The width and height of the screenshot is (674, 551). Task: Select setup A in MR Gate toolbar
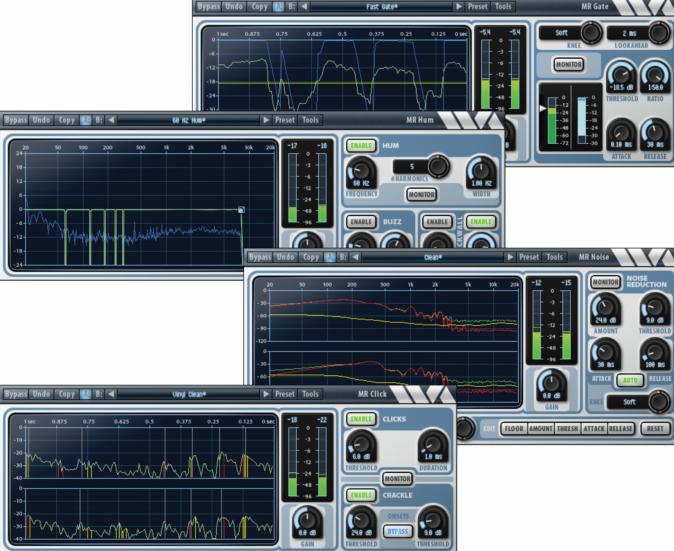pyautogui.click(x=279, y=6)
